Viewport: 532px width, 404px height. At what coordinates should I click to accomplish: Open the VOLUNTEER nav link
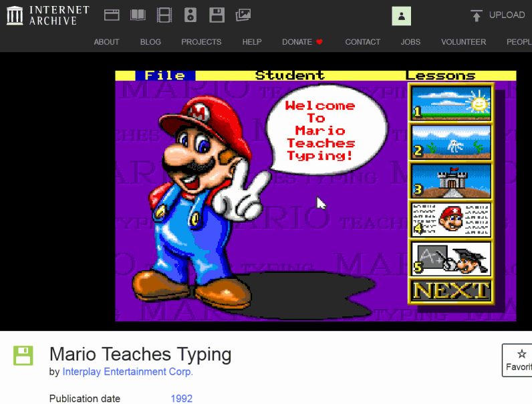(463, 41)
